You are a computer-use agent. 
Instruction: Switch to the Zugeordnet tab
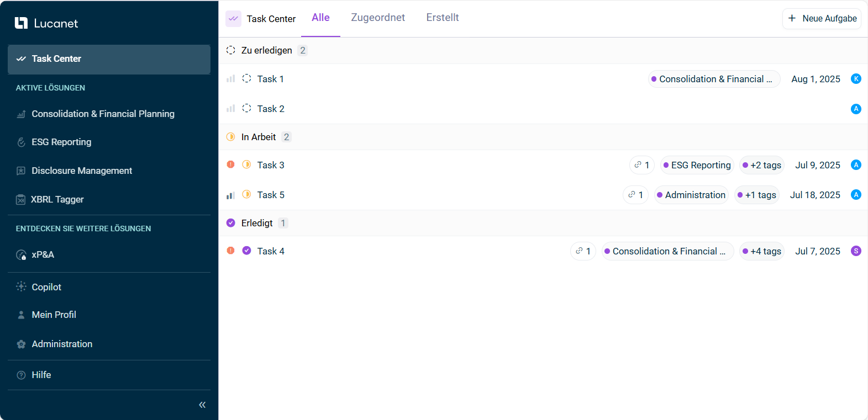pyautogui.click(x=378, y=18)
